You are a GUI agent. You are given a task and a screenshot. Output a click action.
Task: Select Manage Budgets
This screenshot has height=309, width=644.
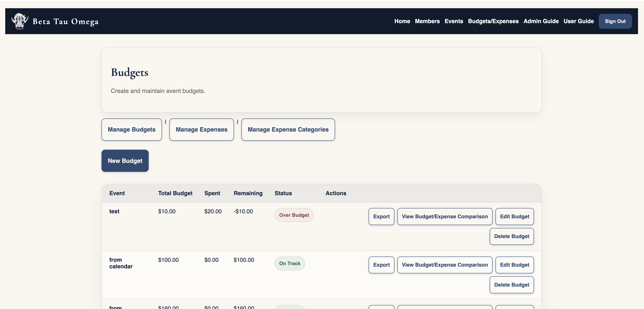[x=132, y=129]
